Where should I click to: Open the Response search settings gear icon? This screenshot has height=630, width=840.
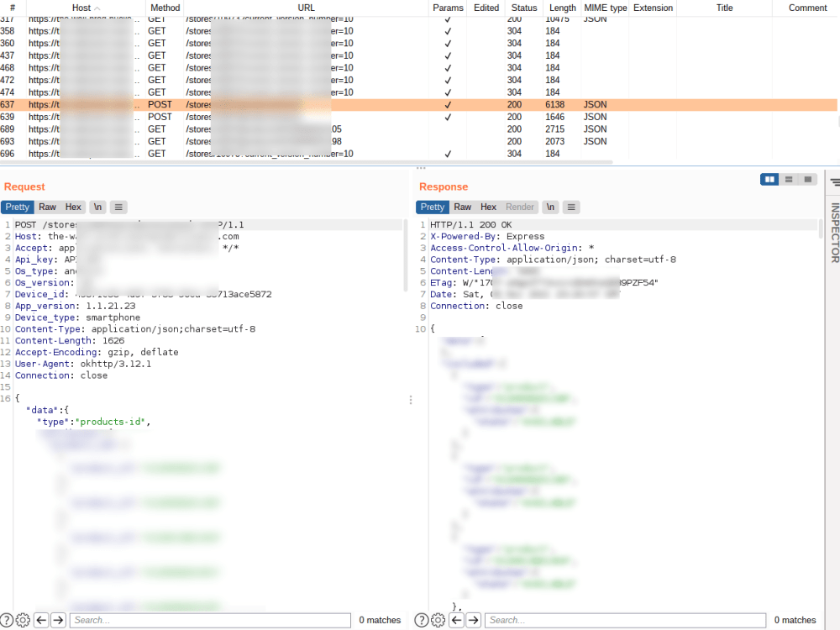tap(438, 620)
